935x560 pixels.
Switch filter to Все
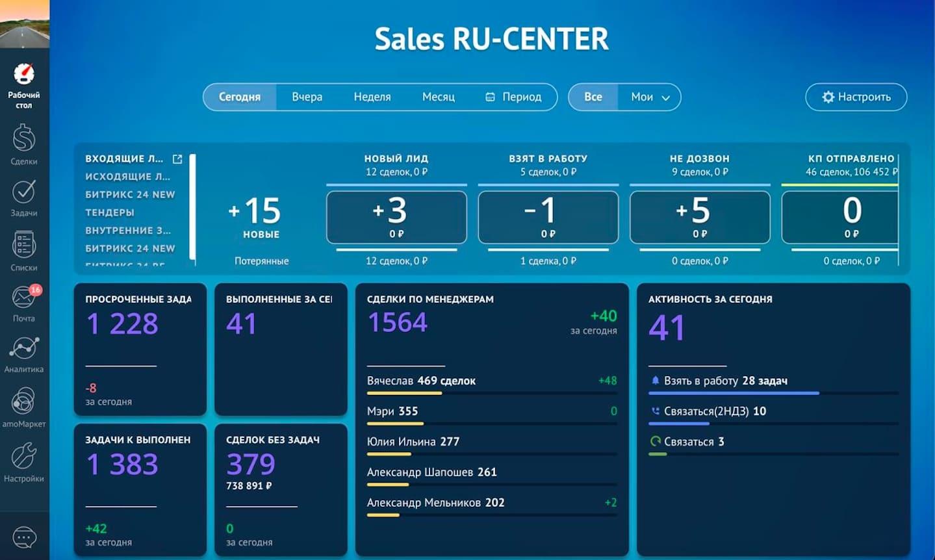pos(593,97)
